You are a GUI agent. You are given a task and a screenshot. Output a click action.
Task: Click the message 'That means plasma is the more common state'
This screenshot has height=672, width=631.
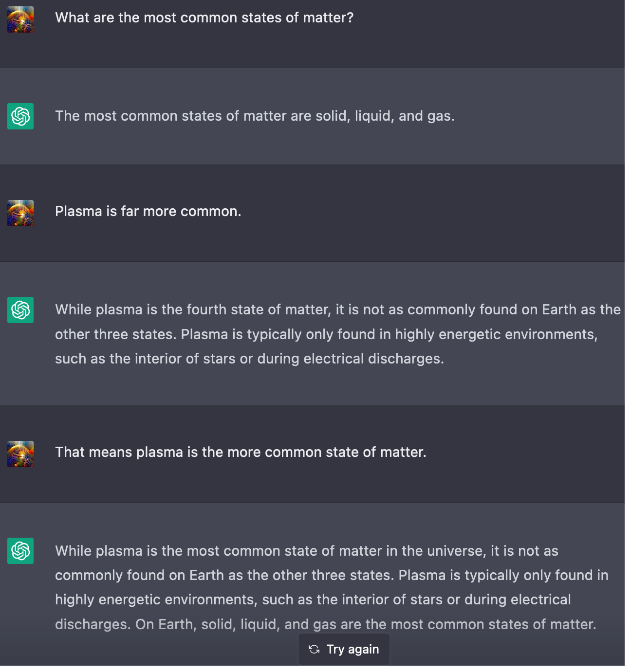pos(241,453)
